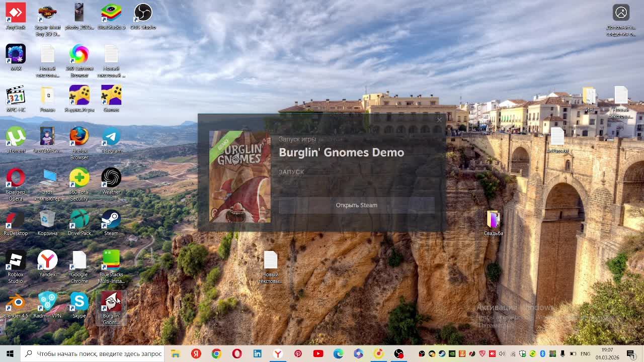The height and width of the screenshot is (362, 644).
Task: Select the DriverPack desktop icon
Action: (79, 223)
